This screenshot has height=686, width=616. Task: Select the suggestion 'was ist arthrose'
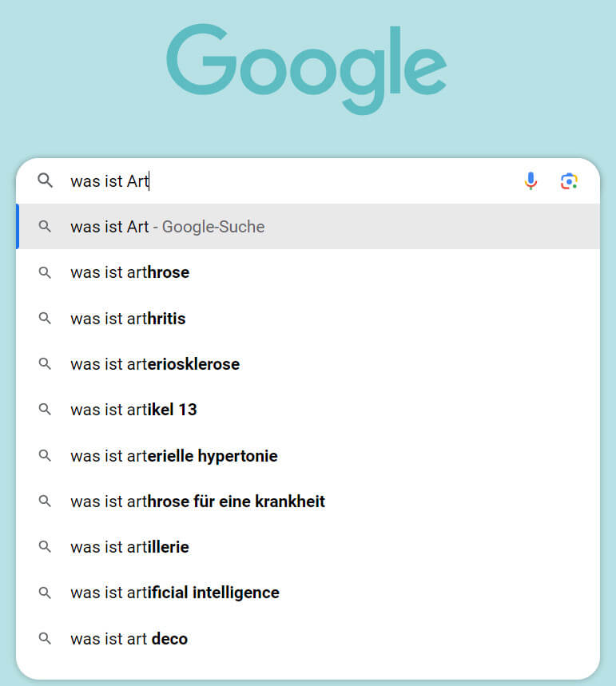pyautogui.click(x=129, y=272)
